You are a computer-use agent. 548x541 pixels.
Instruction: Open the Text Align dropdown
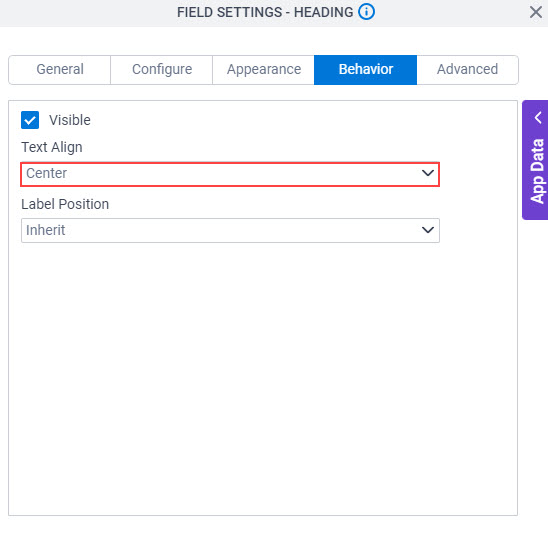pyautogui.click(x=230, y=174)
